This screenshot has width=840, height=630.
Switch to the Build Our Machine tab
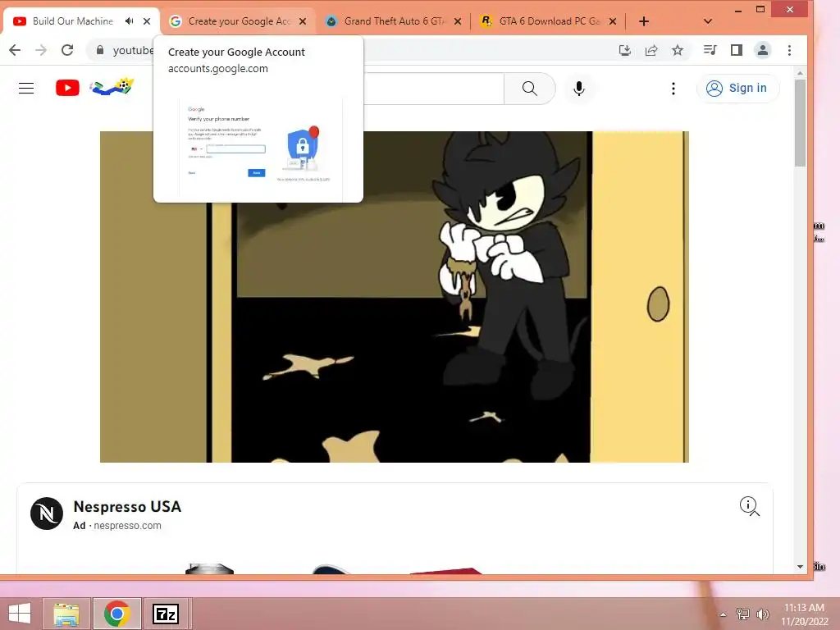click(73, 21)
